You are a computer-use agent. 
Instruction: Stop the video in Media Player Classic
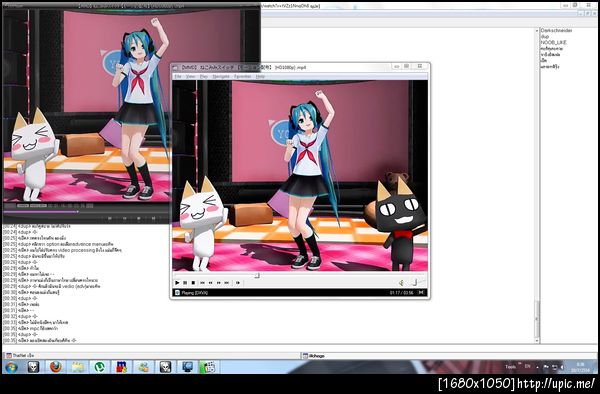[x=193, y=283]
